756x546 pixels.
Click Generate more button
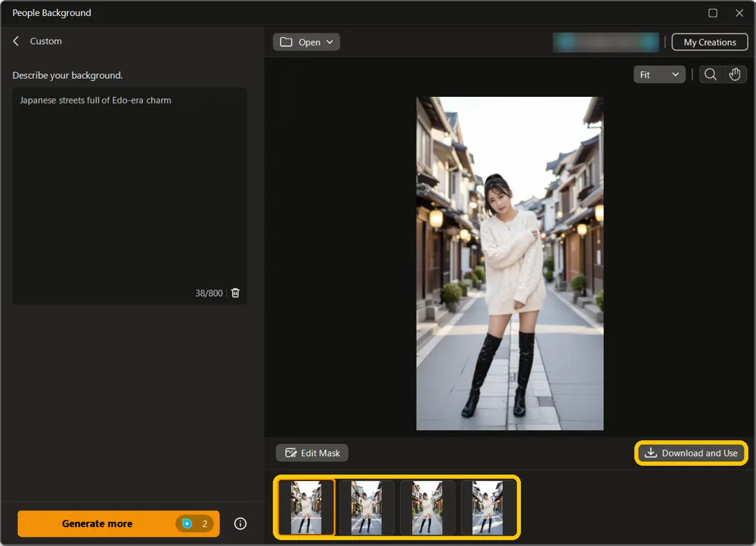coord(119,523)
